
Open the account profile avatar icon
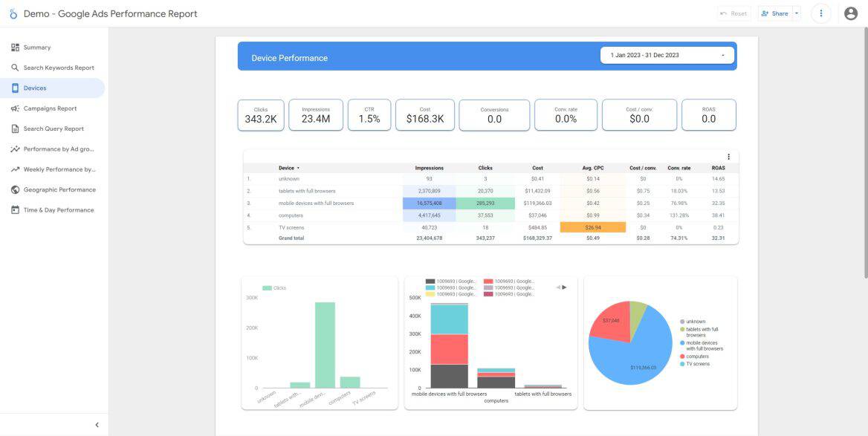click(851, 13)
